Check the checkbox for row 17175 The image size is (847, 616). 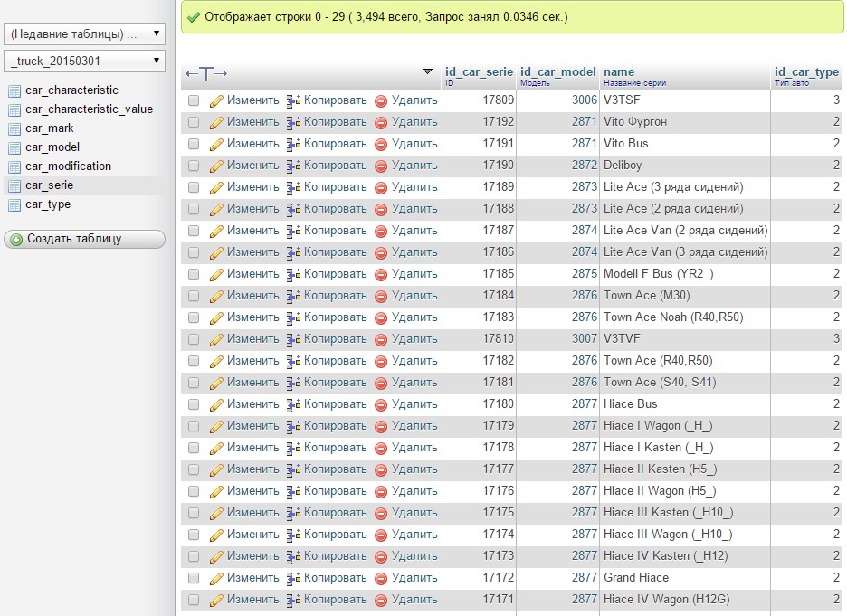click(194, 513)
